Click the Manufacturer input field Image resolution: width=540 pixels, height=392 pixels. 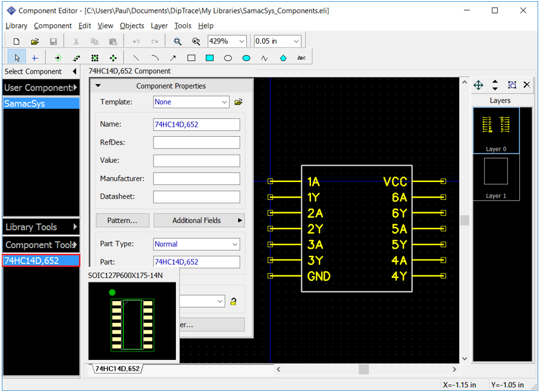[x=197, y=178]
